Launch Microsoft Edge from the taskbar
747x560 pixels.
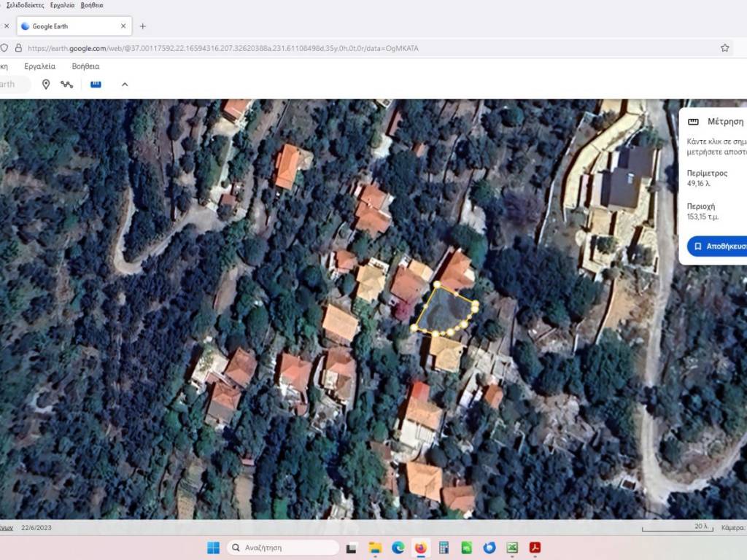[398, 548]
